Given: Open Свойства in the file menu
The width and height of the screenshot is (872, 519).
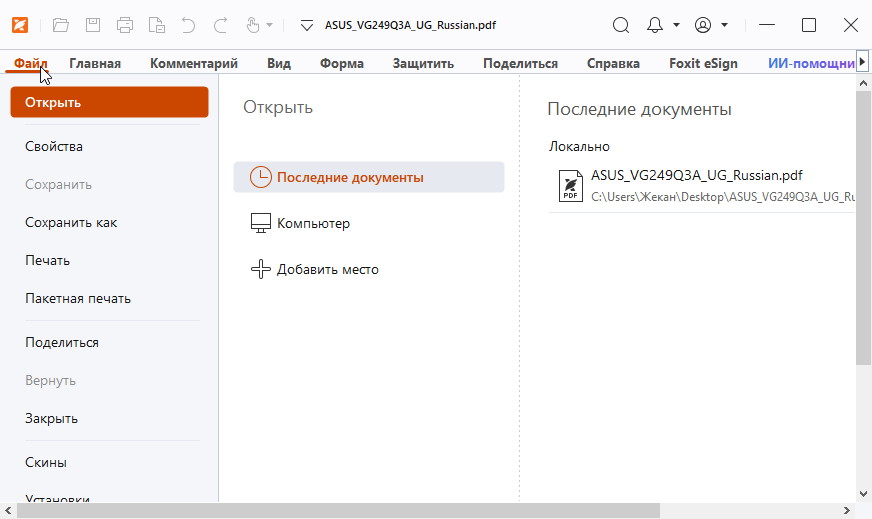Looking at the screenshot, I should pos(54,146).
